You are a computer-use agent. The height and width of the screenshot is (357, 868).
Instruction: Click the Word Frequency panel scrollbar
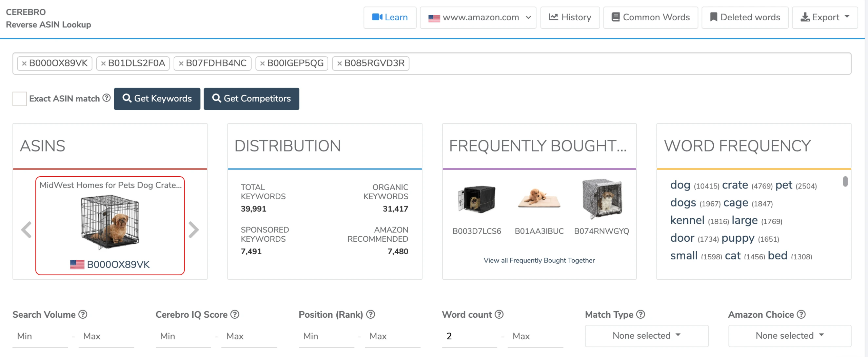845,182
